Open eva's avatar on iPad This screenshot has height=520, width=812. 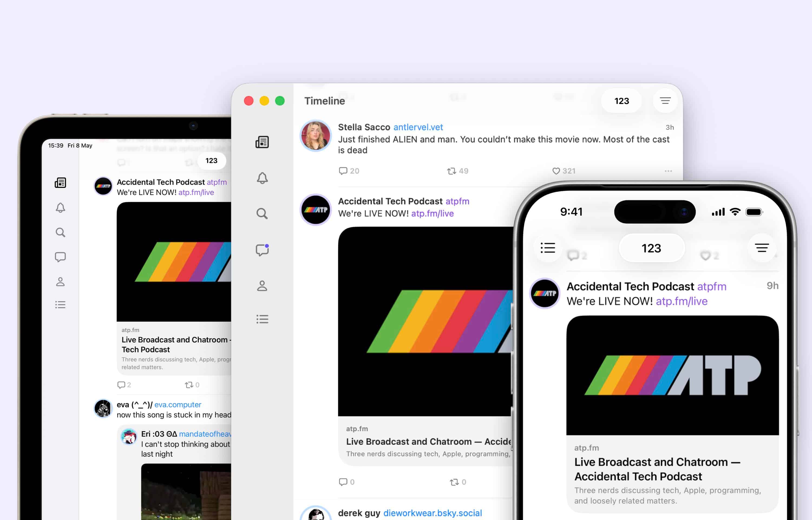tap(103, 409)
